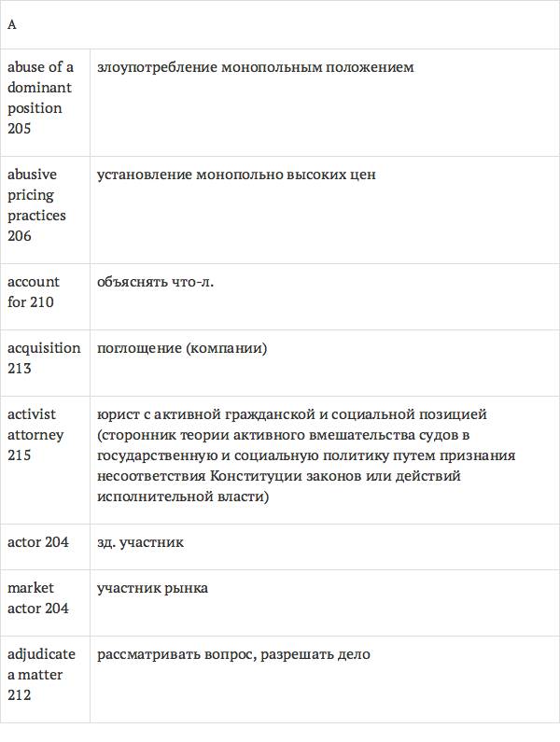Click the translation "объяснять что-л."
This screenshot has width=560, height=742.
[x=155, y=282]
